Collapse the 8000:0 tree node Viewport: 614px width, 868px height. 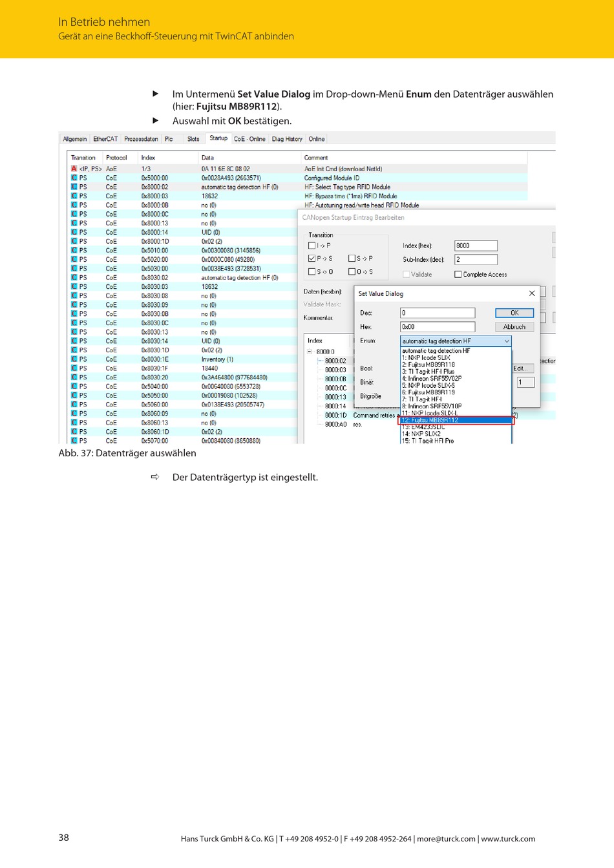[x=310, y=352]
